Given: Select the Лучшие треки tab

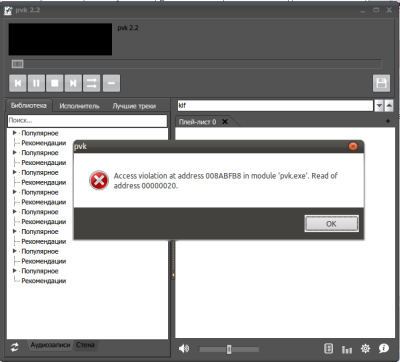Looking at the screenshot, I should pyautogui.click(x=134, y=106).
